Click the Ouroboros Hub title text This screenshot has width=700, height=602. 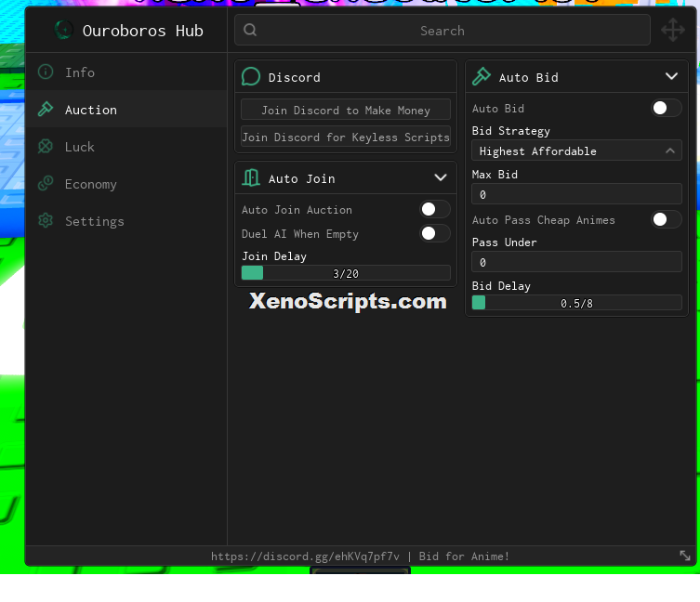pyautogui.click(x=143, y=31)
